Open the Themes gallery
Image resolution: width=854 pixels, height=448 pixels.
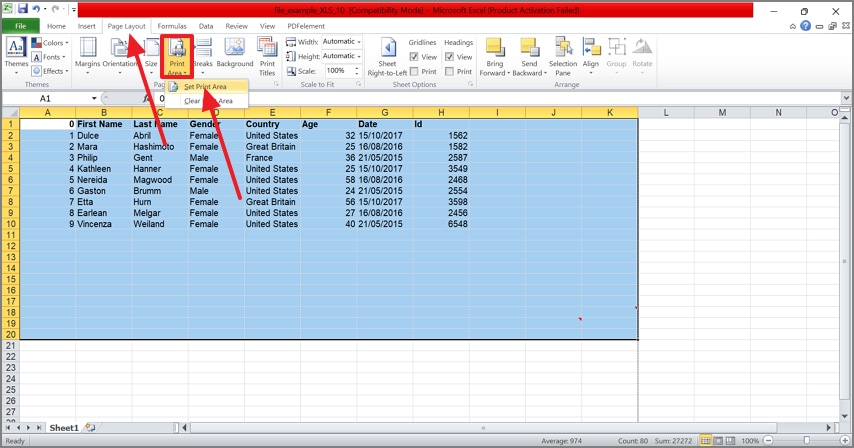(16, 56)
